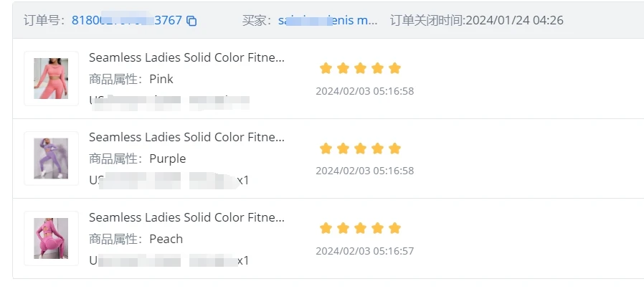Click the Pink item product title
Screen dimensions: 644x289
186,57
